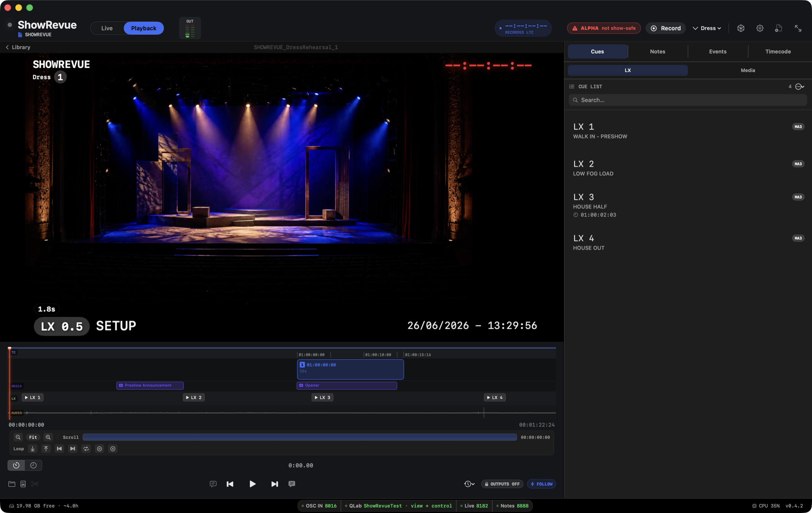This screenshot has width=812, height=513.
Task: Select the elapsed timer display mode
Action: pyautogui.click(x=16, y=465)
